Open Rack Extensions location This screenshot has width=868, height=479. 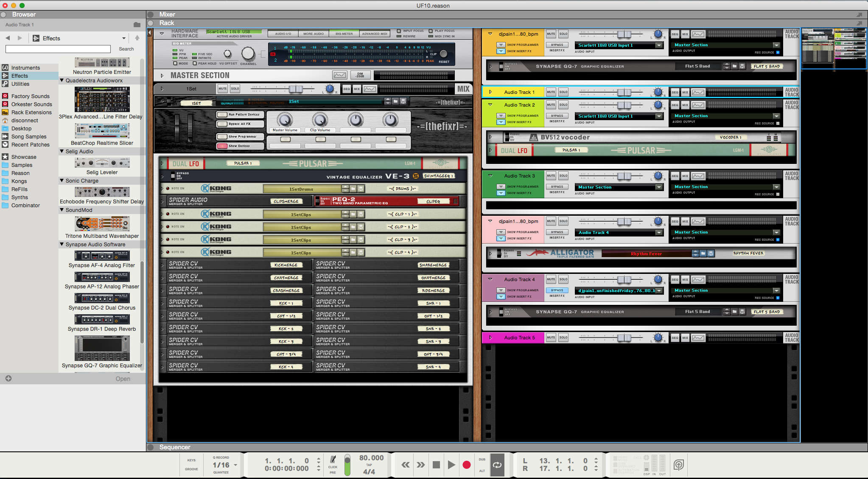tap(31, 113)
